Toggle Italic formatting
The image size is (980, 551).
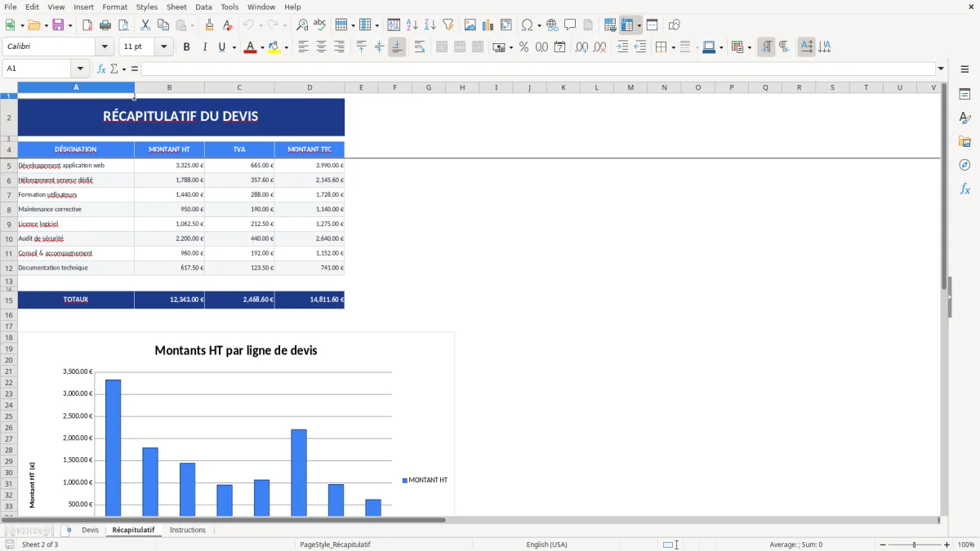click(205, 47)
